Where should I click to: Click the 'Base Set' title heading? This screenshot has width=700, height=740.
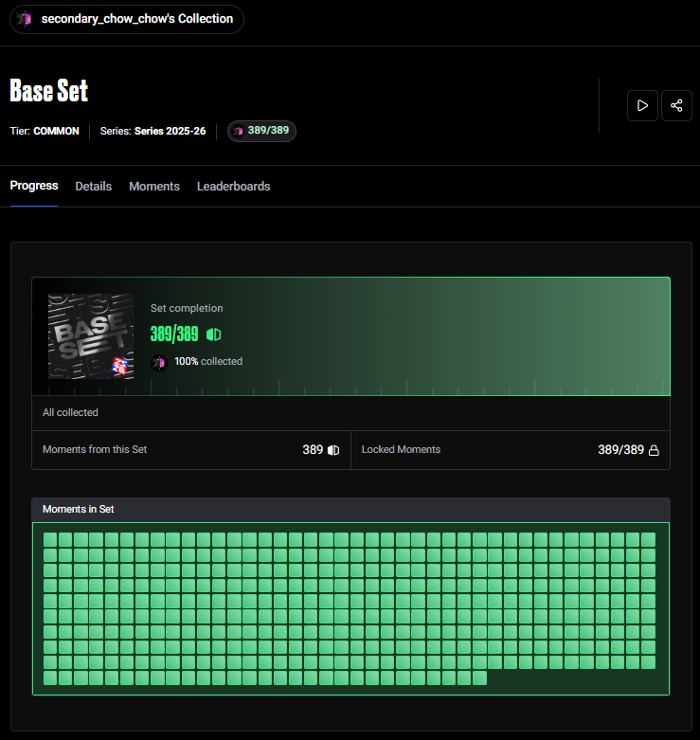click(x=49, y=91)
